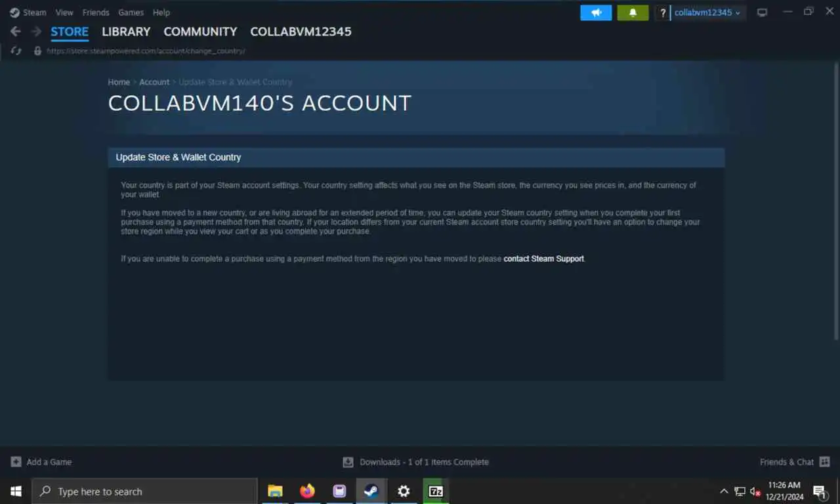Enter Big Picture mode via monitor icon
Viewport: 840px width, 504px height.
(x=762, y=12)
